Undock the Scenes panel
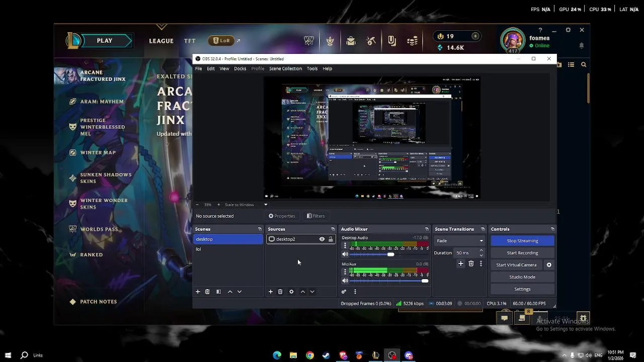The image size is (644, 362). pyautogui.click(x=260, y=229)
